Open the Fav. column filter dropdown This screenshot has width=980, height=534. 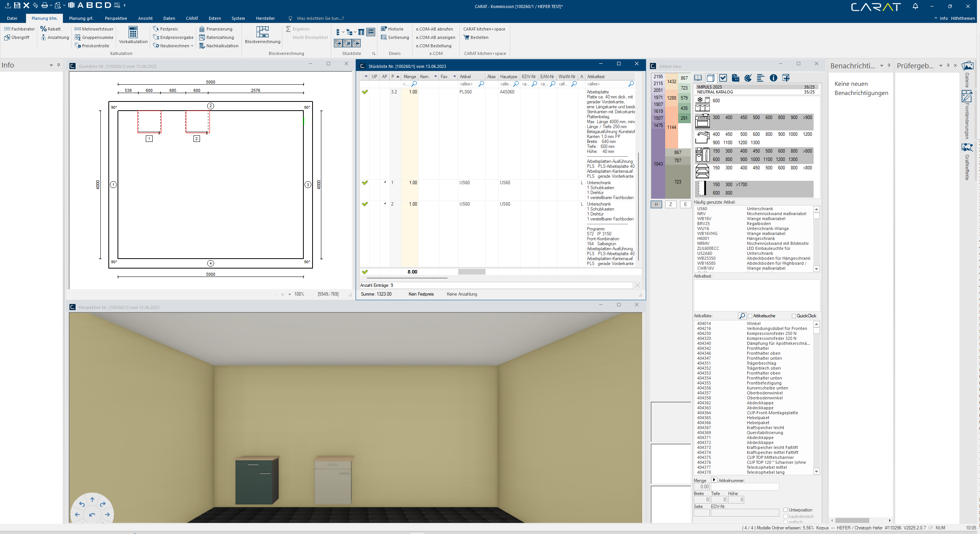point(455,77)
